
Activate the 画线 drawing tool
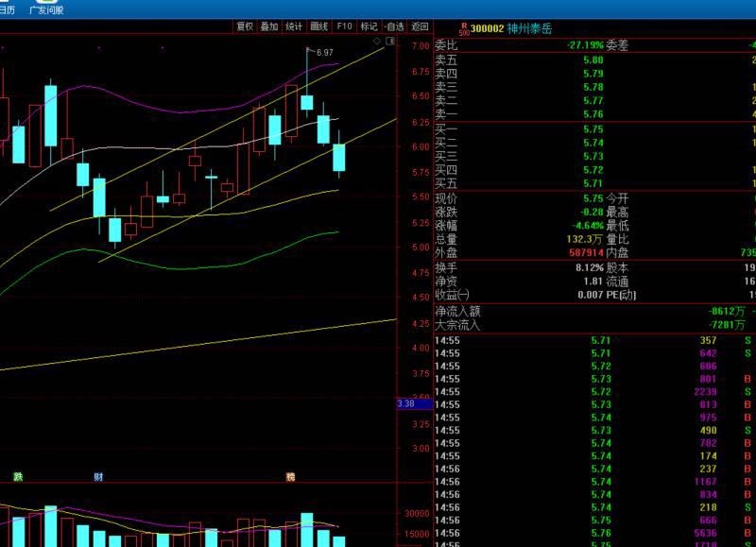click(x=318, y=26)
